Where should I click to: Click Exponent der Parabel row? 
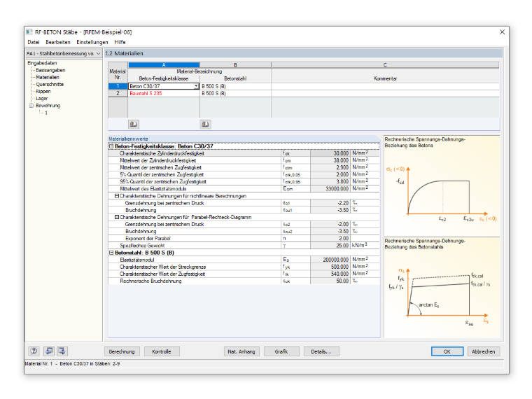click(244, 239)
